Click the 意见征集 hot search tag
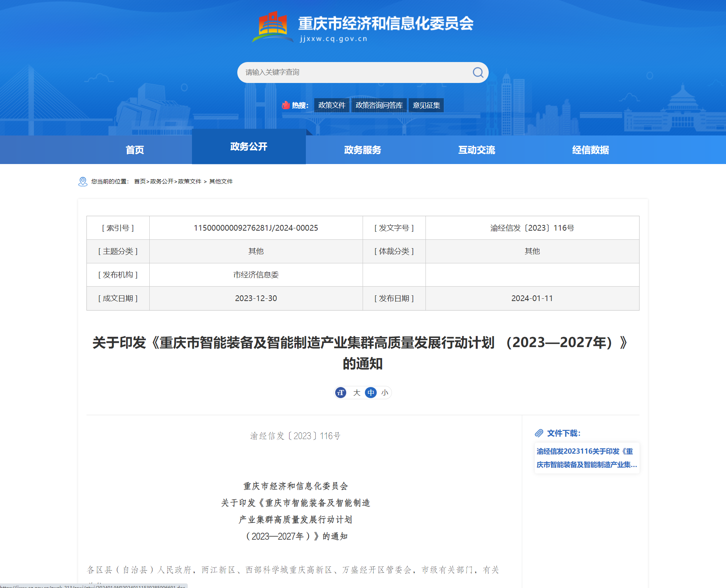 (426, 105)
